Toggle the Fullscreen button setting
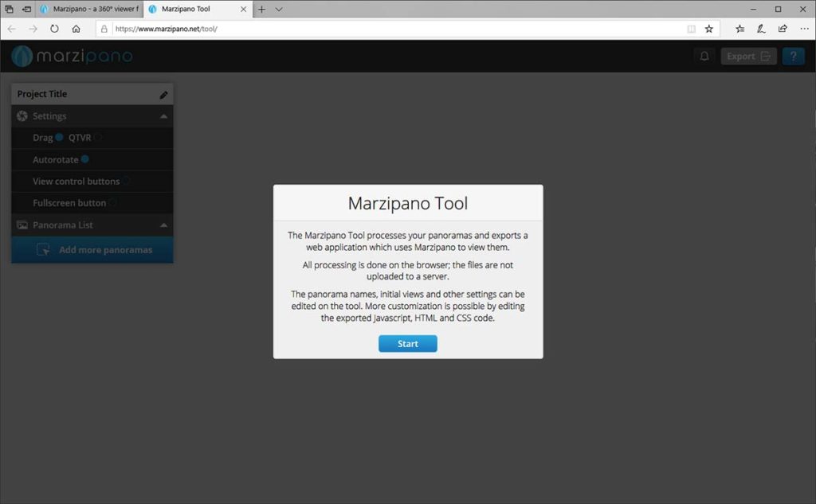This screenshot has height=504, width=816. (x=112, y=203)
